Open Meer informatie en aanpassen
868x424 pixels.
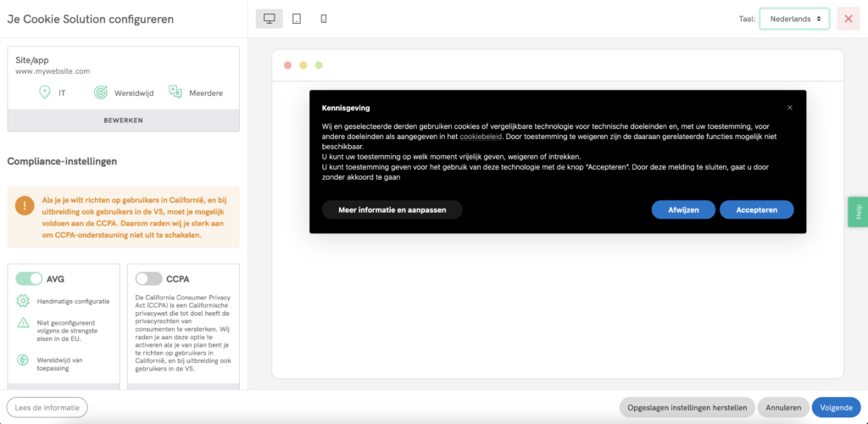(392, 209)
